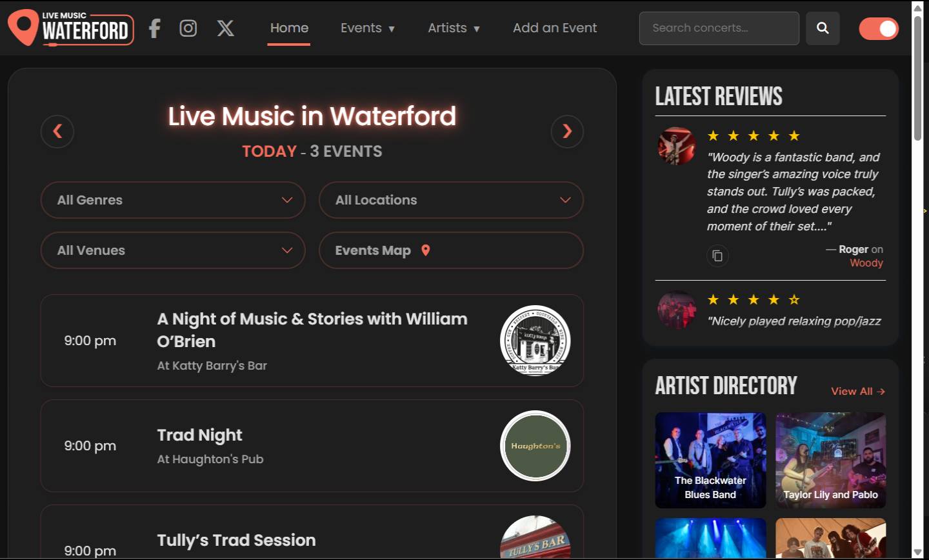Expand the All Venues dropdown

click(x=173, y=250)
